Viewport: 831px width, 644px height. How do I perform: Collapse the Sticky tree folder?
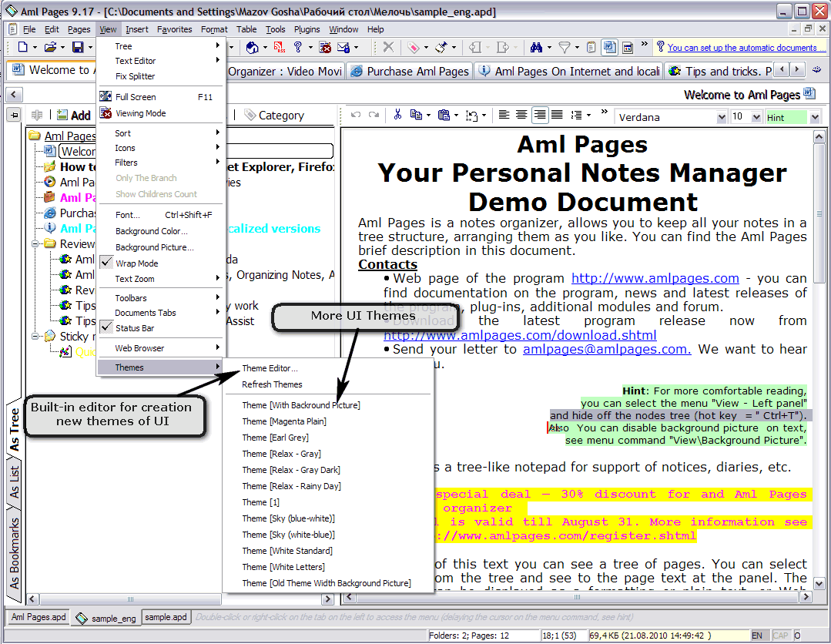point(35,336)
